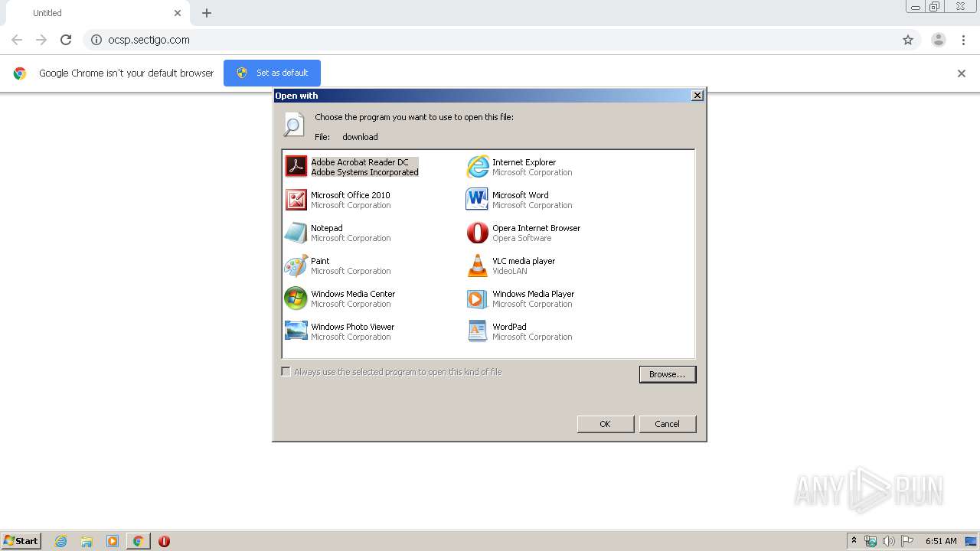Open Action Center flag icon
980x551 pixels.
tap(907, 541)
